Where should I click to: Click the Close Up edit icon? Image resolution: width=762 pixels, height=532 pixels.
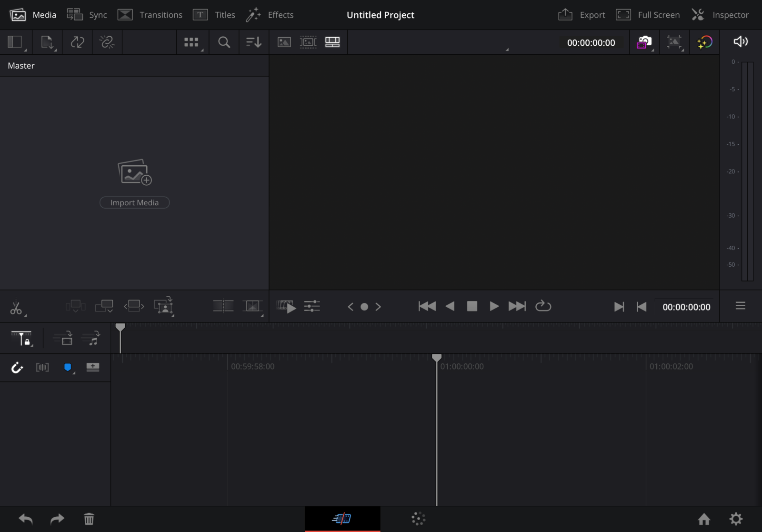(x=163, y=306)
